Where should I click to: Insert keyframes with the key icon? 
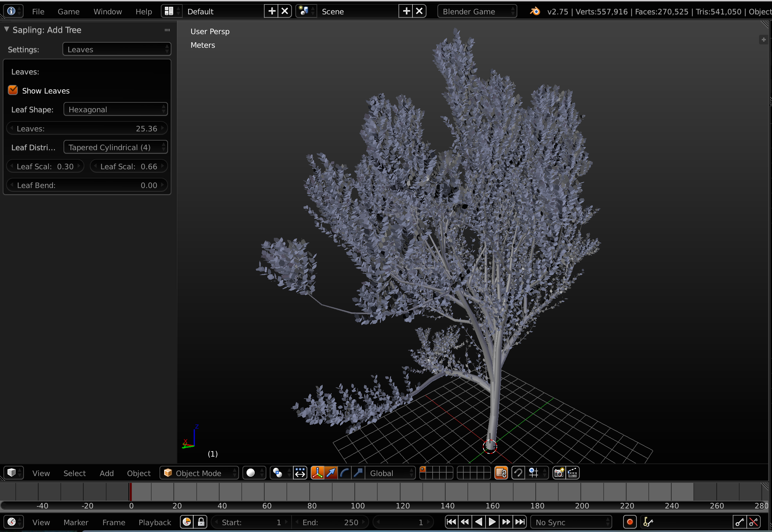740,522
